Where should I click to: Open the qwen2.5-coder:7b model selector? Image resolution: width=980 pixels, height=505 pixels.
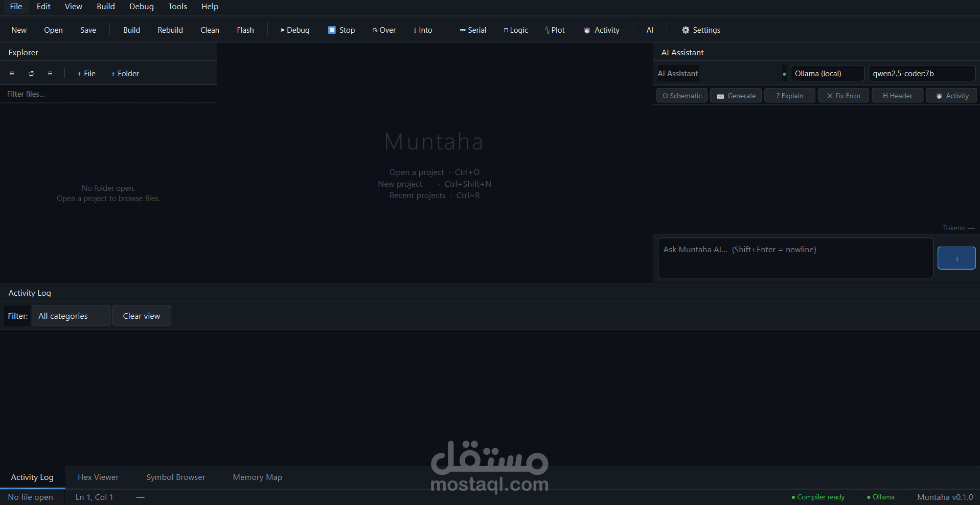click(922, 73)
